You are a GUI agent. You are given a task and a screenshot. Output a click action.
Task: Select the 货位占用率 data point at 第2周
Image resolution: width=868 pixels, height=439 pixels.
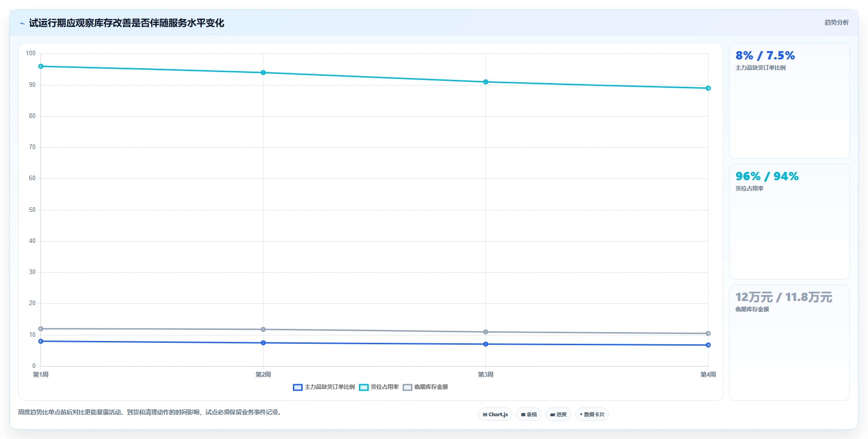pyautogui.click(x=263, y=72)
